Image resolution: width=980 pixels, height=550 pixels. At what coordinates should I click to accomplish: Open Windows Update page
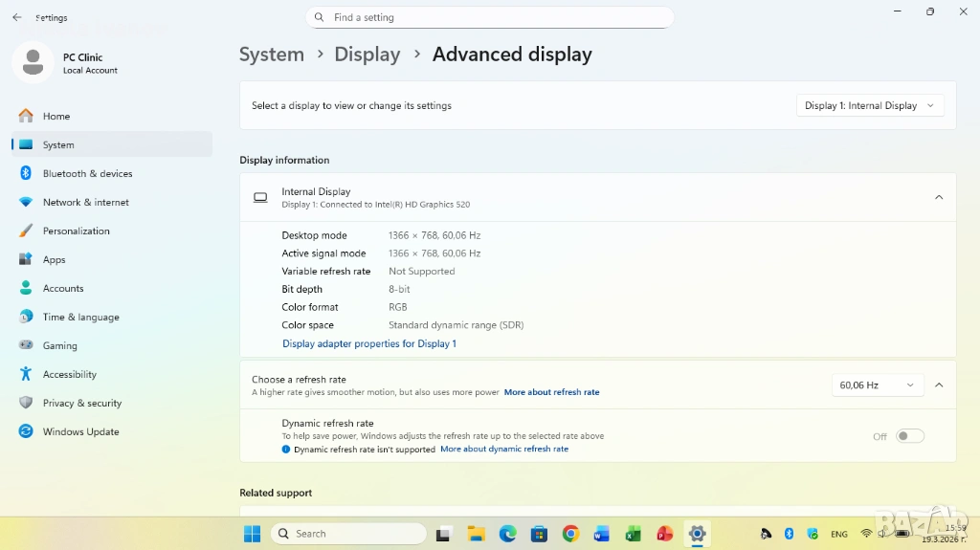[80, 431]
